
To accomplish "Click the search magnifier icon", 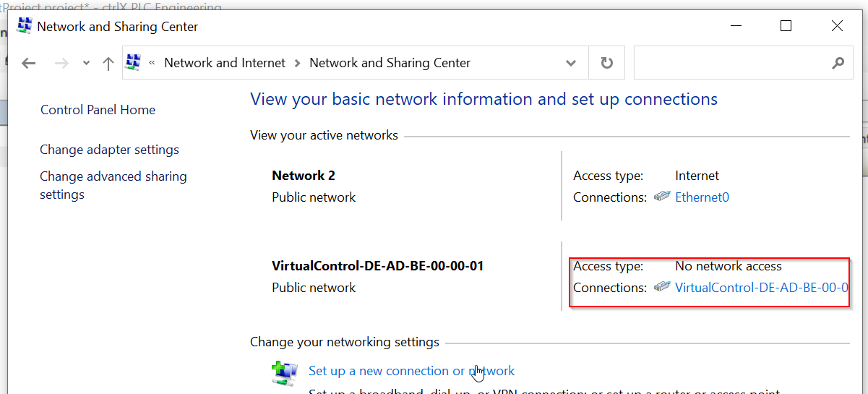I will (838, 63).
